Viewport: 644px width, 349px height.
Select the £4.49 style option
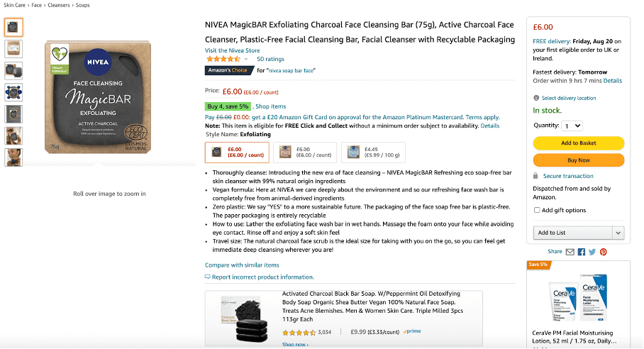pyautogui.click(x=363, y=152)
